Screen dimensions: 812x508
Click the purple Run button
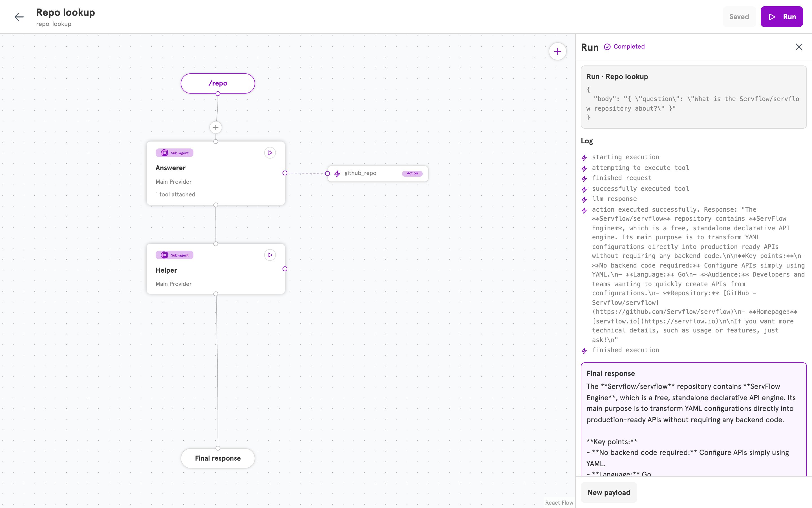click(x=782, y=17)
